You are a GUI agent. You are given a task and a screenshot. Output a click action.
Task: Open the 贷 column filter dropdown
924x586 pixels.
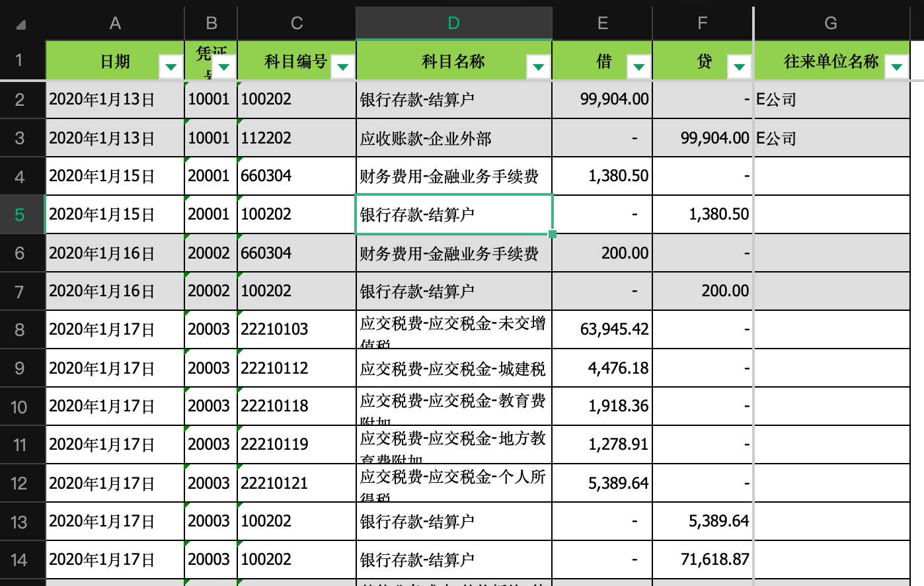(x=740, y=67)
